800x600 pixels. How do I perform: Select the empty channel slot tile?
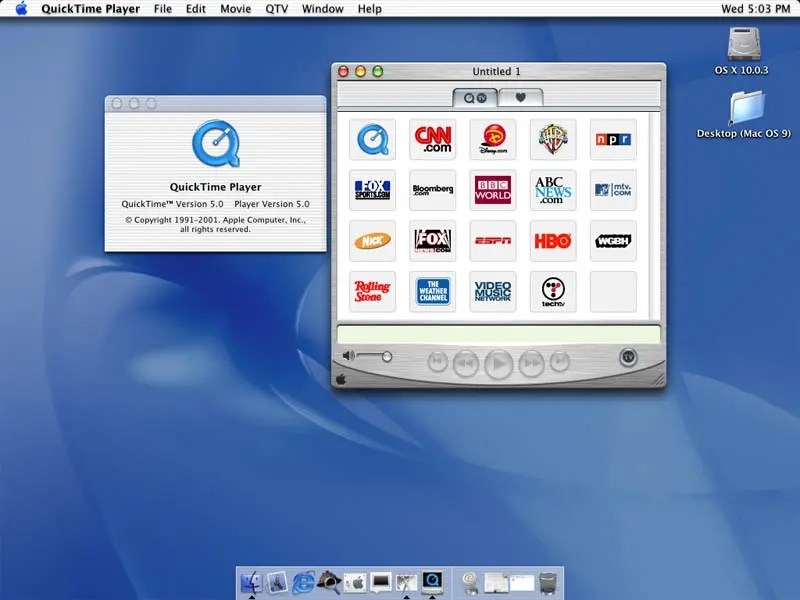(x=613, y=291)
